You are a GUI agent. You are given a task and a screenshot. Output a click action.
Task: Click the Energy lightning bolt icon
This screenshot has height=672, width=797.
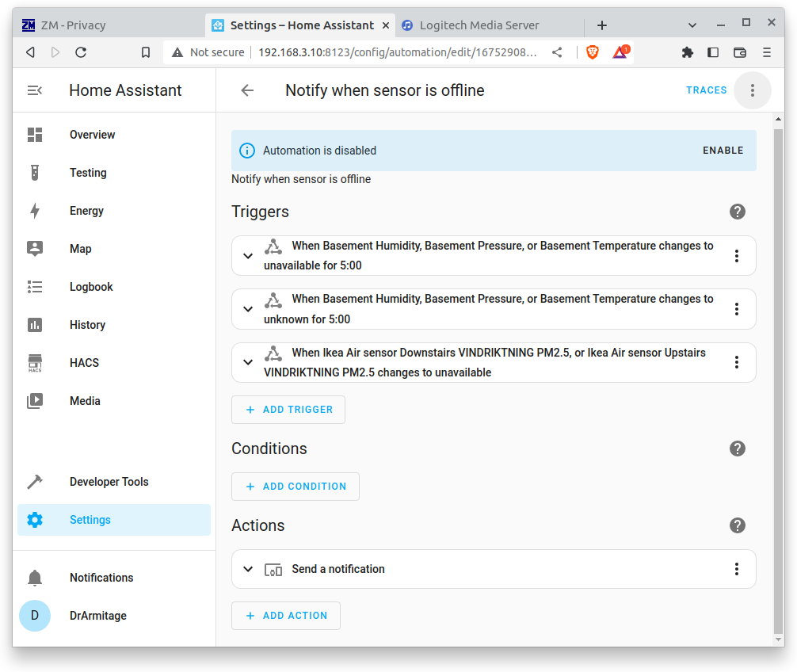[35, 211]
